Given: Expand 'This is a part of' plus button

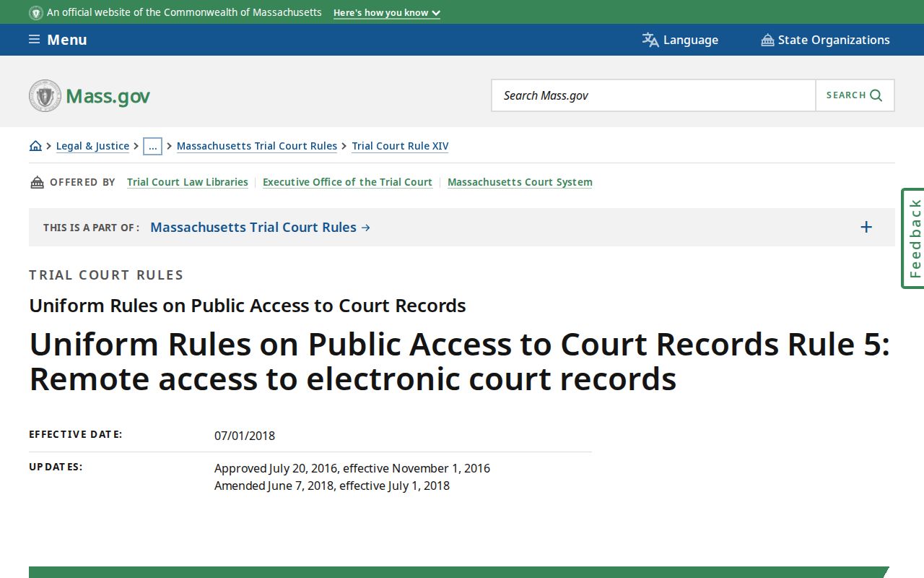Looking at the screenshot, I should [x=866, y=228].
